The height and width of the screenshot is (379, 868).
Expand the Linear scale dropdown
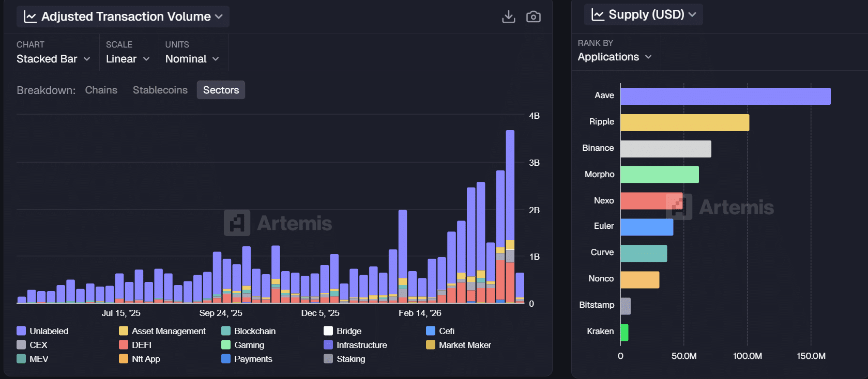pos(128,59)
